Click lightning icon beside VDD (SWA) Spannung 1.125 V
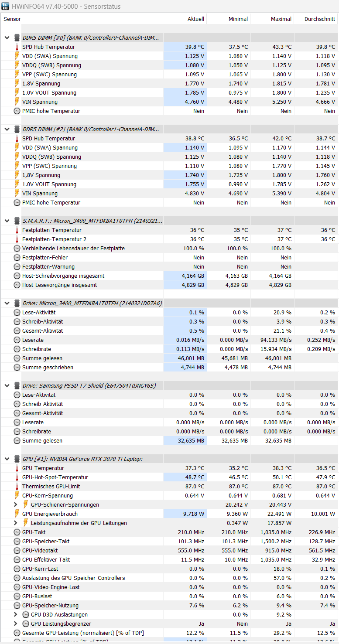 pos(17,56)
